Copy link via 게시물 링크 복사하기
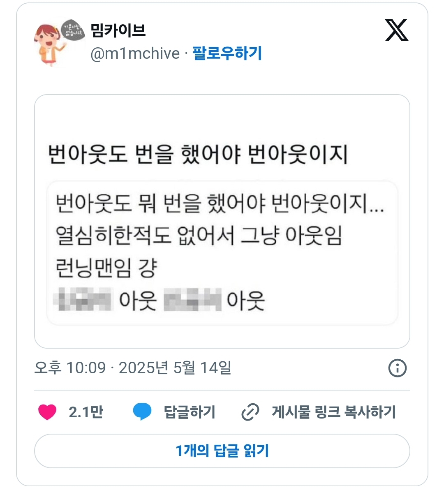444x504 pixels. pos(333,412)
